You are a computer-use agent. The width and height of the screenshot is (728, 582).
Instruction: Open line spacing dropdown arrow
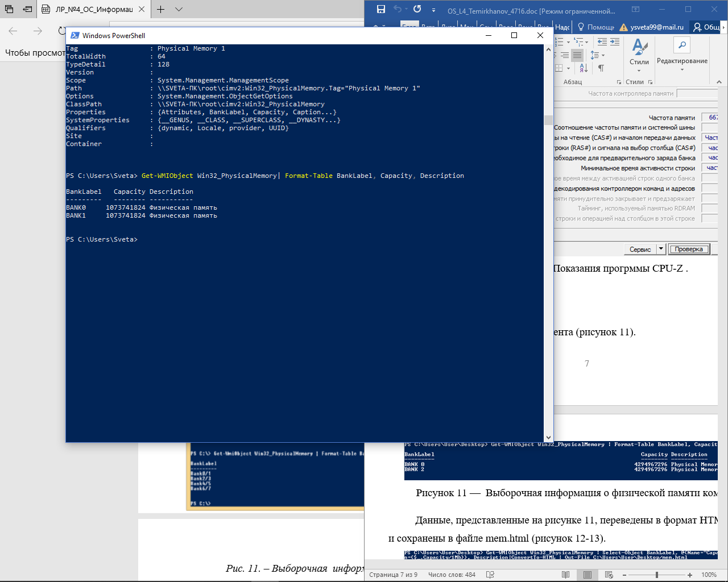coord(603,56)
